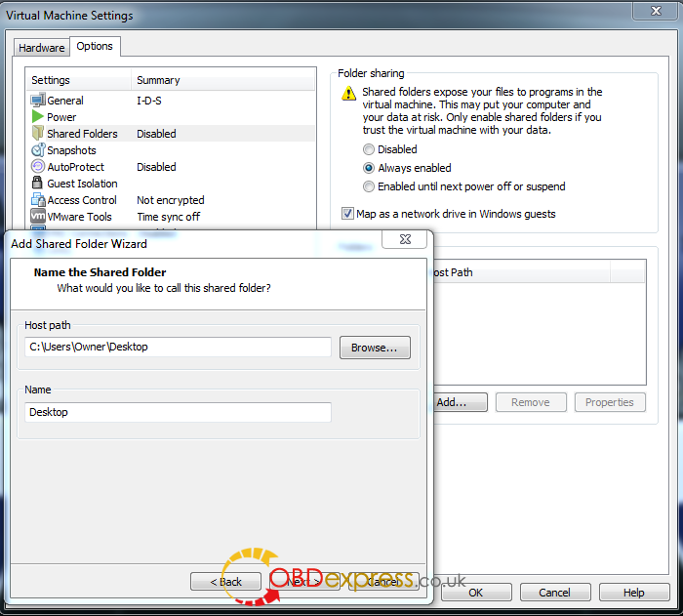Click the green Power arrow icon
The height and width of the screenshot is (616, 683).
(x=38, y=117)
